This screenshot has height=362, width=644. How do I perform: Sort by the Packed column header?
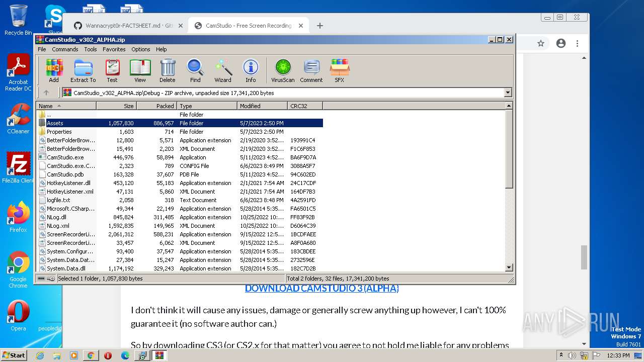click(157, 106)
